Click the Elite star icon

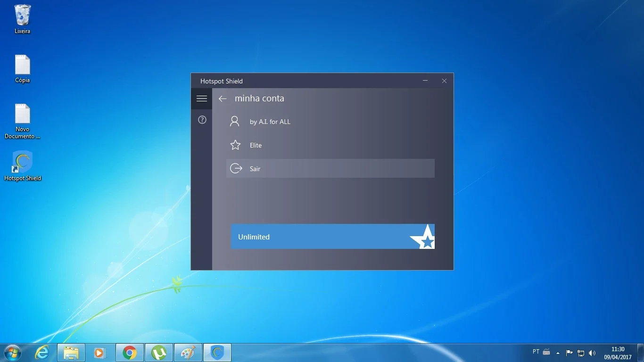235,145
